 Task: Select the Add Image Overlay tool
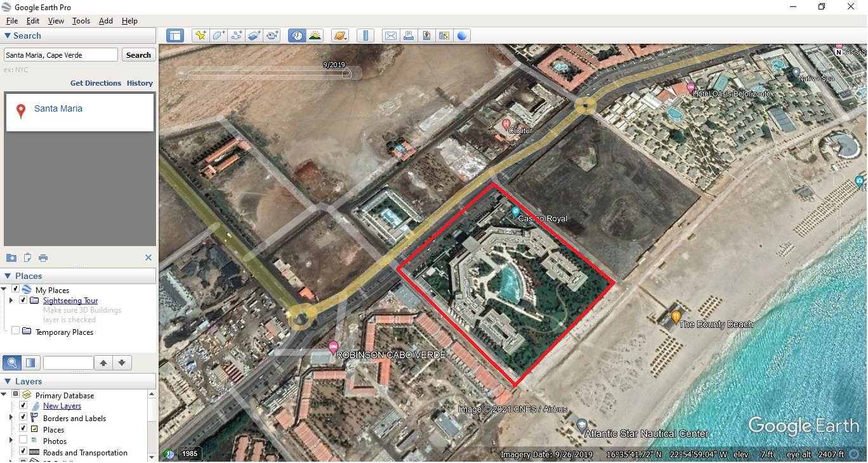pos(254,36)
